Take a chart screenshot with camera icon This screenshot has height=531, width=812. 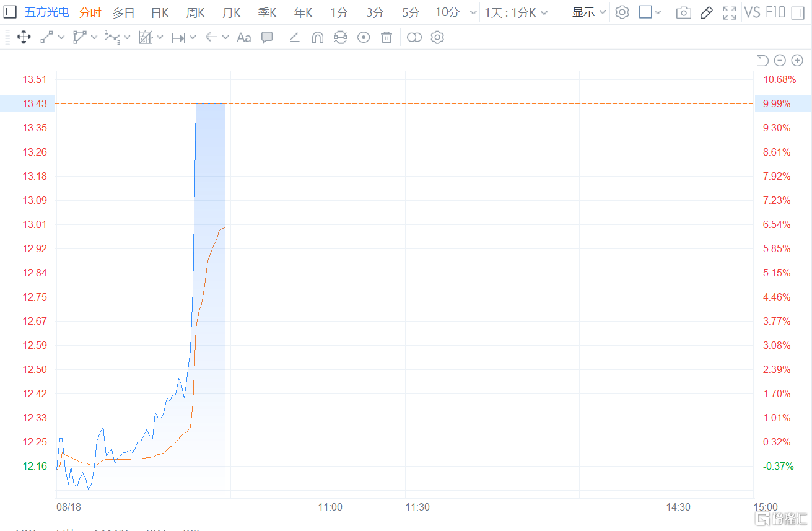pos(684,13)
